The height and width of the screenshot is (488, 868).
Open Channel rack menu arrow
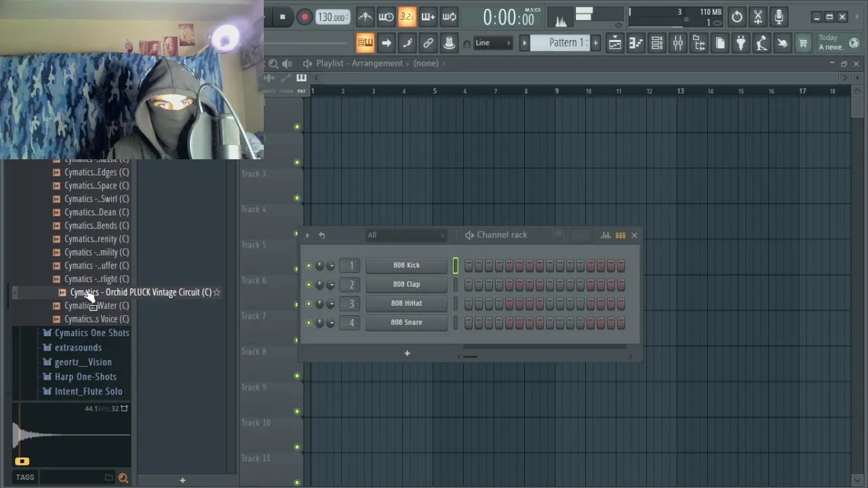(x=307, y=235)
